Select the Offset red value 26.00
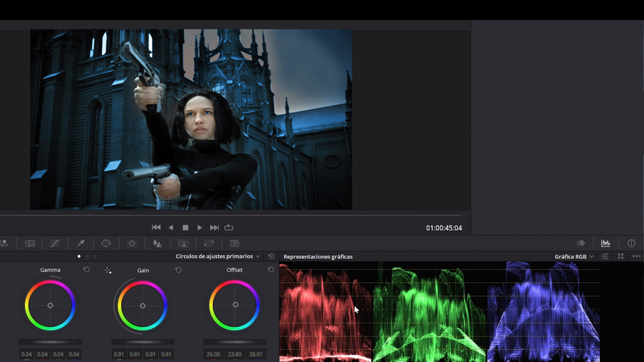Screen dimensions: 644x362 point(213,354)
